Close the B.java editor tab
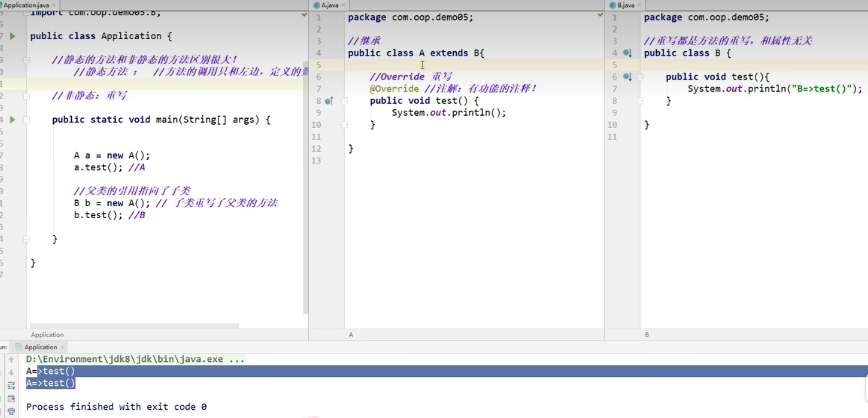Screen dimensions: 868x418 [639, 5]
